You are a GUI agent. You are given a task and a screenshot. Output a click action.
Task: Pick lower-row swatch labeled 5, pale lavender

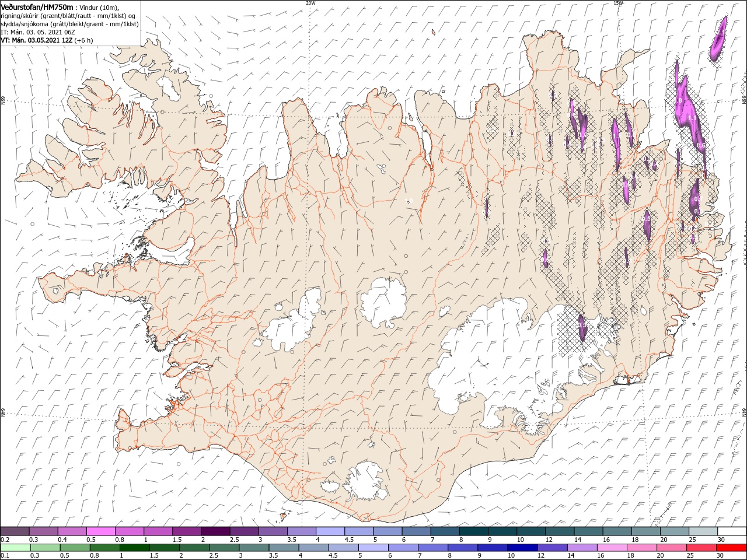tap(372, 548)
